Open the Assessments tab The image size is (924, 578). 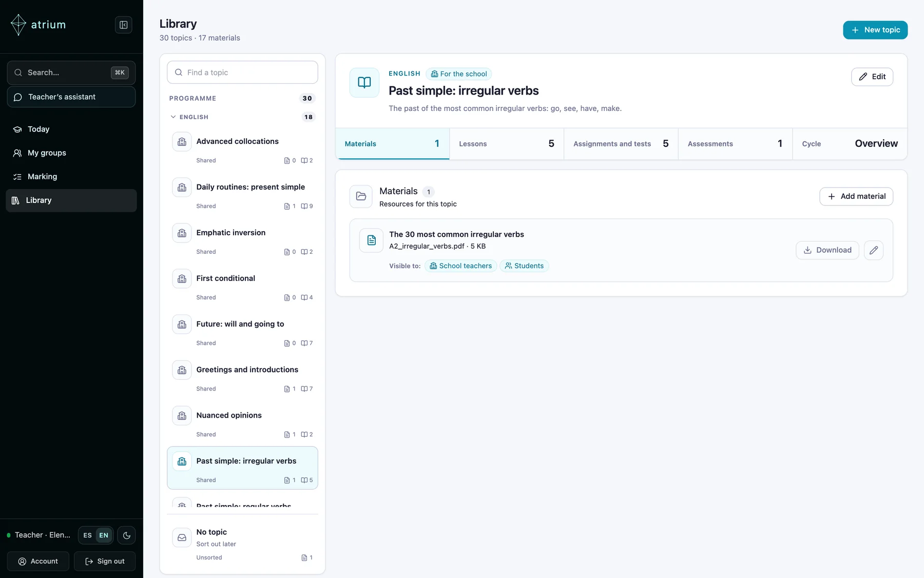tap(735, 144)
